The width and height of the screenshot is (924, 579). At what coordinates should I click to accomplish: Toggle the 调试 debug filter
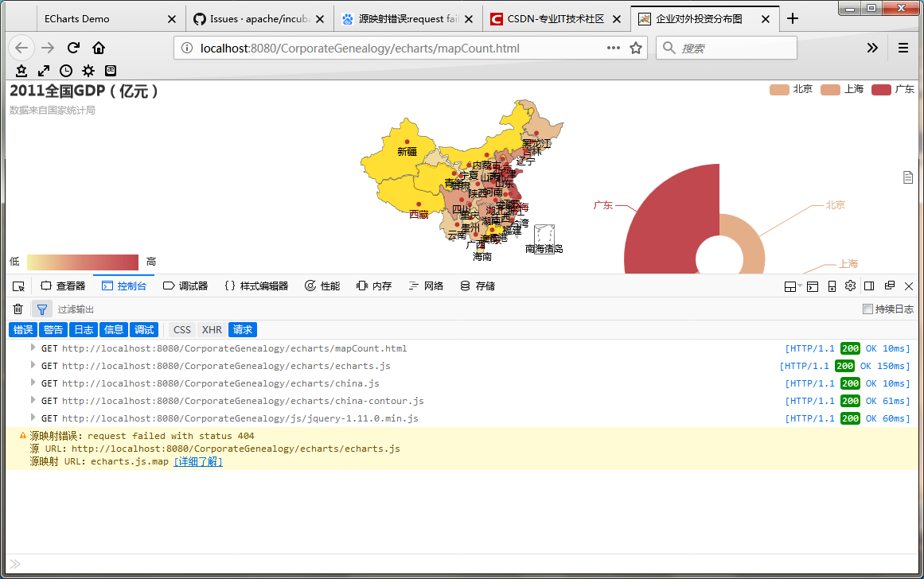coord(144,330)
